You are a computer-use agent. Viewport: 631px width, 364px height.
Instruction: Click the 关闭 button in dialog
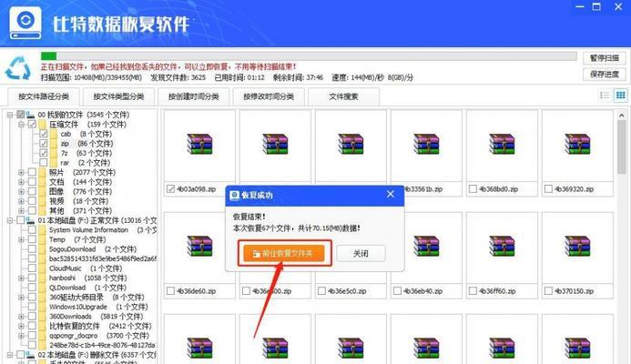point(361,253)
